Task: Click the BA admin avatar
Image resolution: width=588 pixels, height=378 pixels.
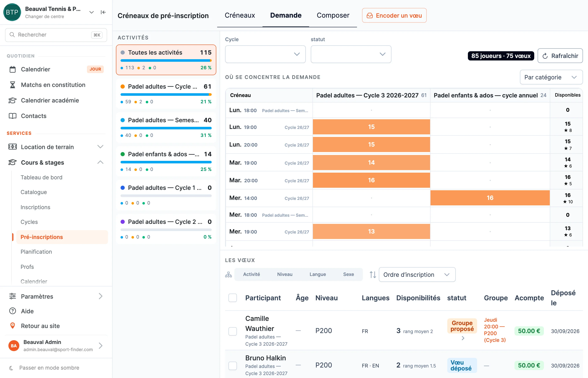Action: pyautogui.click(x=14, y=346)
